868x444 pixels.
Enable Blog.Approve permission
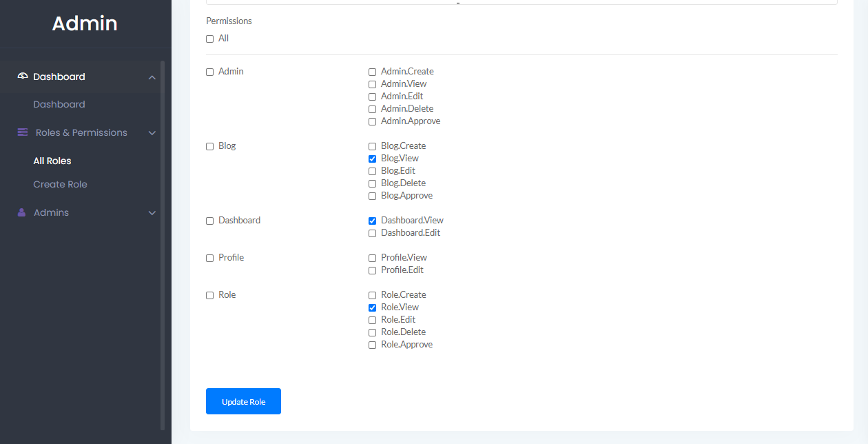click(x=373, y=196)
